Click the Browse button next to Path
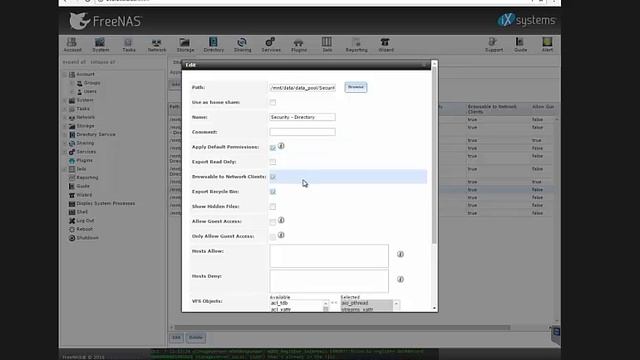640x360 pixels. (356, 87)
